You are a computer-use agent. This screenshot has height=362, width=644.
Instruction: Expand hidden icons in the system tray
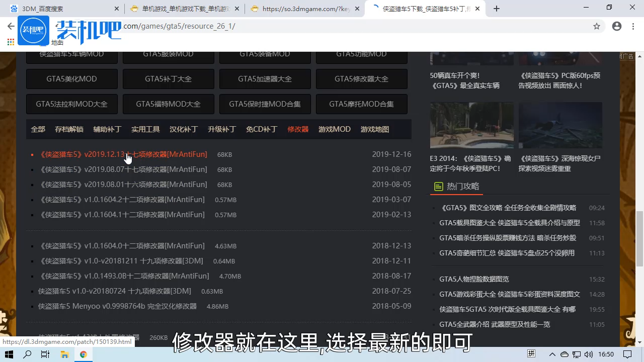pos(552,354)
